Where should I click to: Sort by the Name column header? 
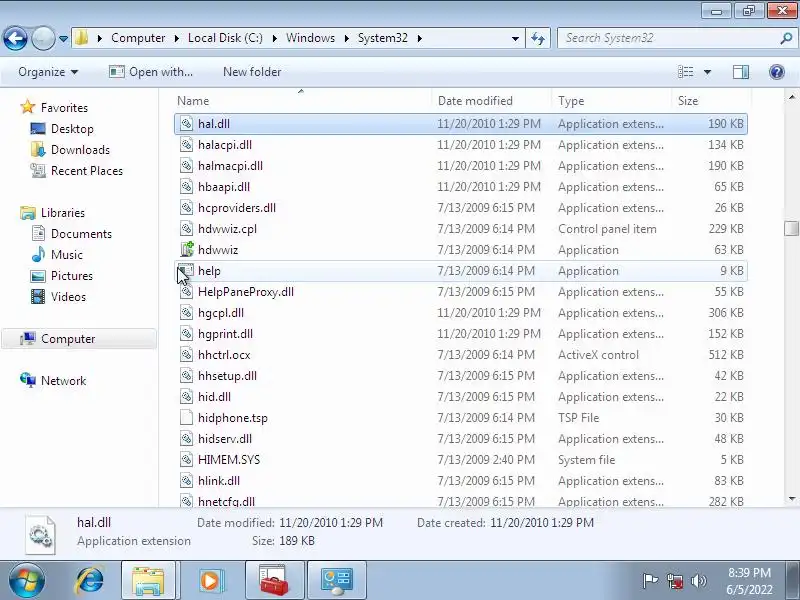[x=303, y=101]
